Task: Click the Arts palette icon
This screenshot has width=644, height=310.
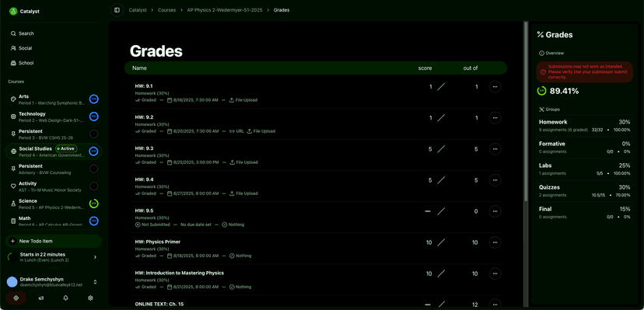Action: [13, 99]
